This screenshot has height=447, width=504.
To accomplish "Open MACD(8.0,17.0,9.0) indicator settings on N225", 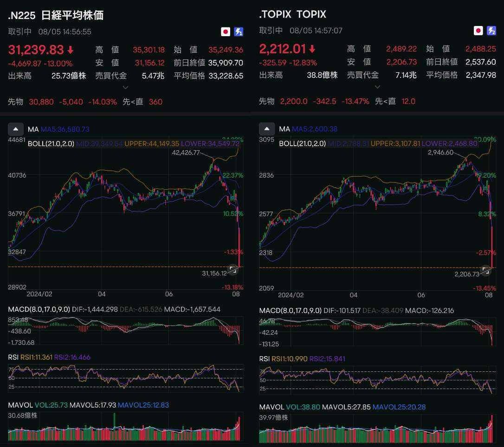I will point(39,309).
